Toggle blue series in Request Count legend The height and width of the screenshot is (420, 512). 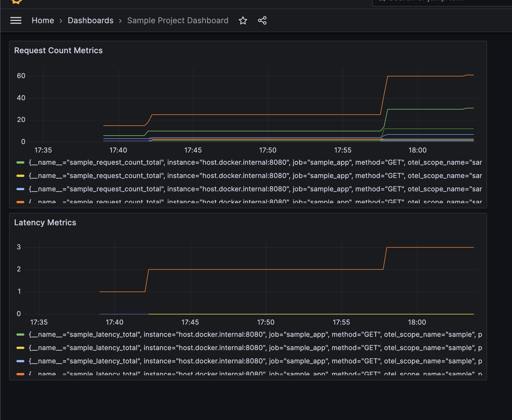pos(20,189)
